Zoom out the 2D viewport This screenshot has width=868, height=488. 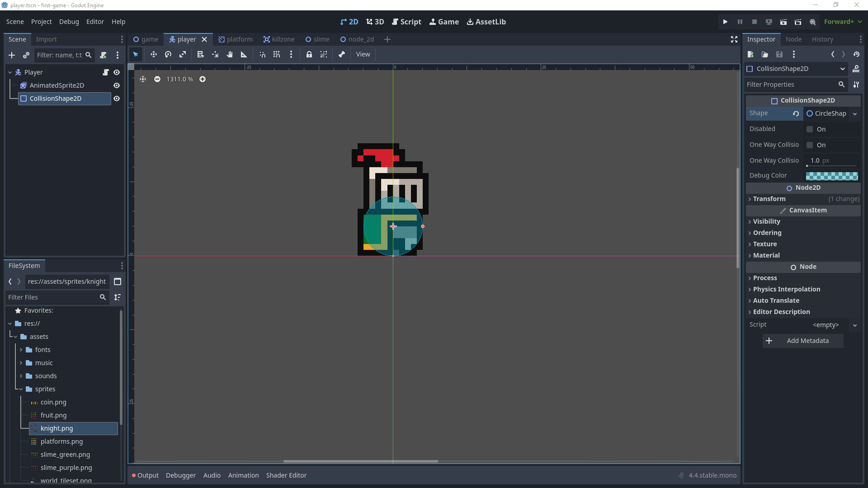157,79
